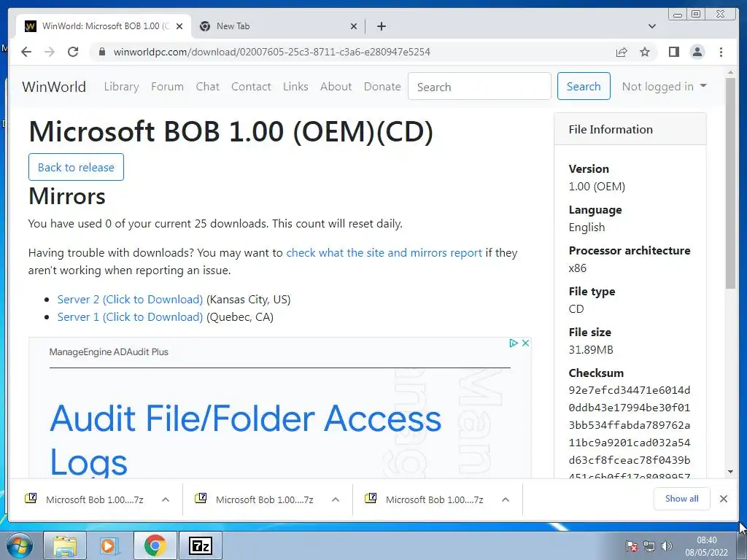Open check what the site and mirrors report link

pos(384,253)
